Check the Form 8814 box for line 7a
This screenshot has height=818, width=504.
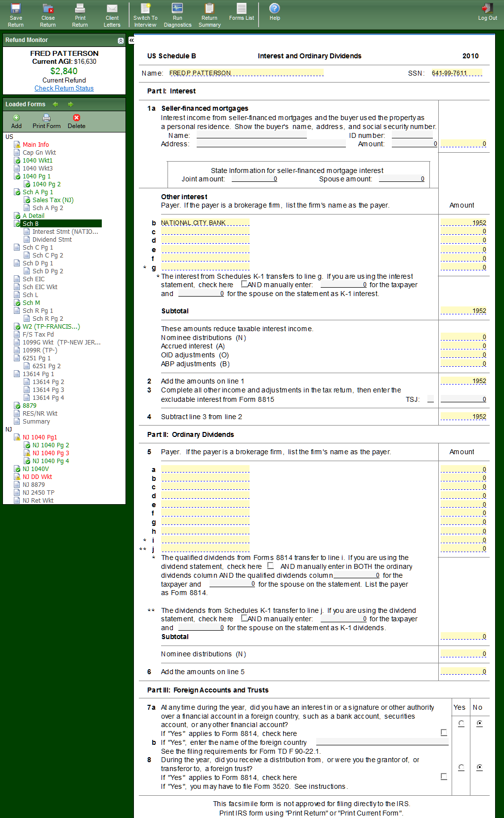coord(444,733)
